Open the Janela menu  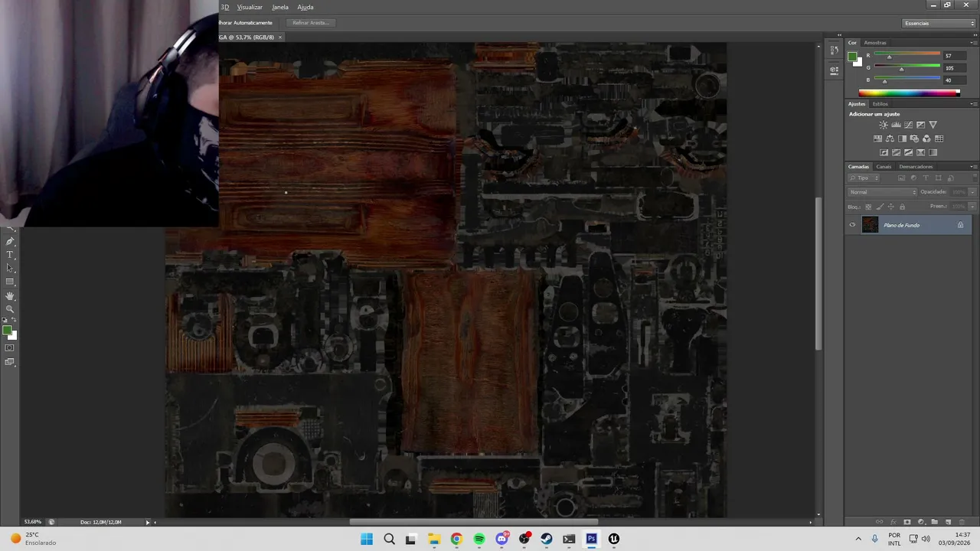(280, 7)
